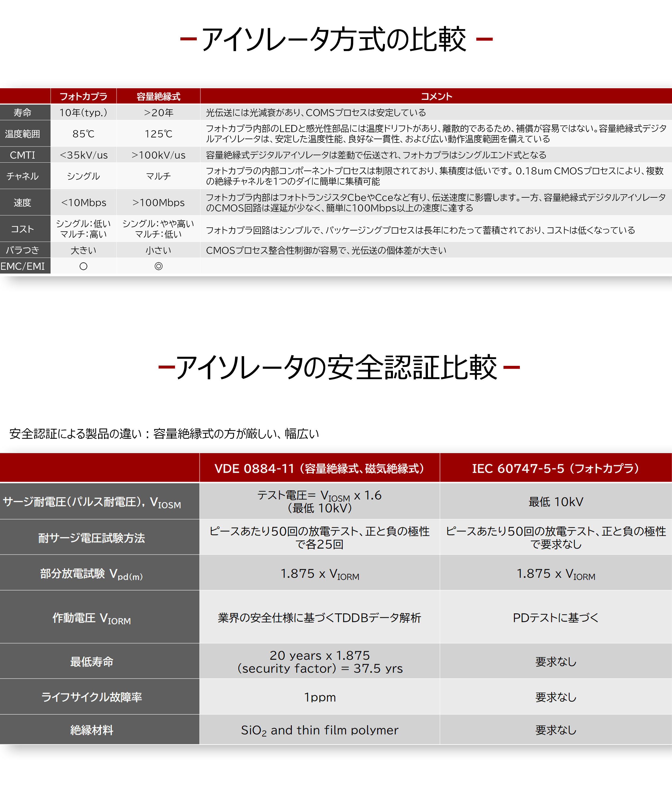Image resolution: width=672 pixels, height=800 pixels.
Task: Click the アイソレータの安全認証比較 heading
Action: 337,367
